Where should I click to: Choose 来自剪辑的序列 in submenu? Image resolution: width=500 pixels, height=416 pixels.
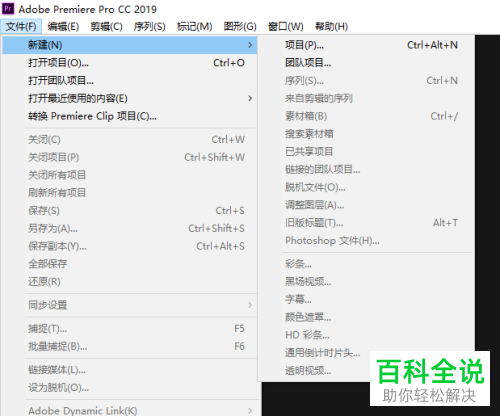(x=367, y=98)
